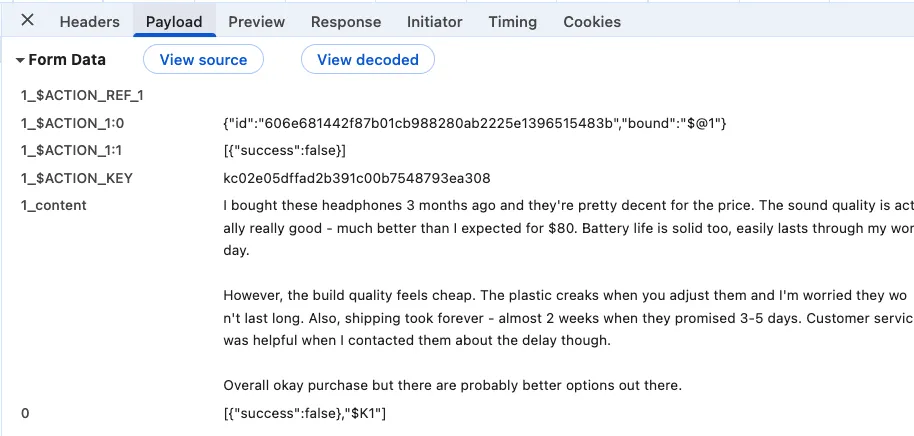Switch to the Headers tab
This screenshot has width=914, height=436.
coord(90,21)
